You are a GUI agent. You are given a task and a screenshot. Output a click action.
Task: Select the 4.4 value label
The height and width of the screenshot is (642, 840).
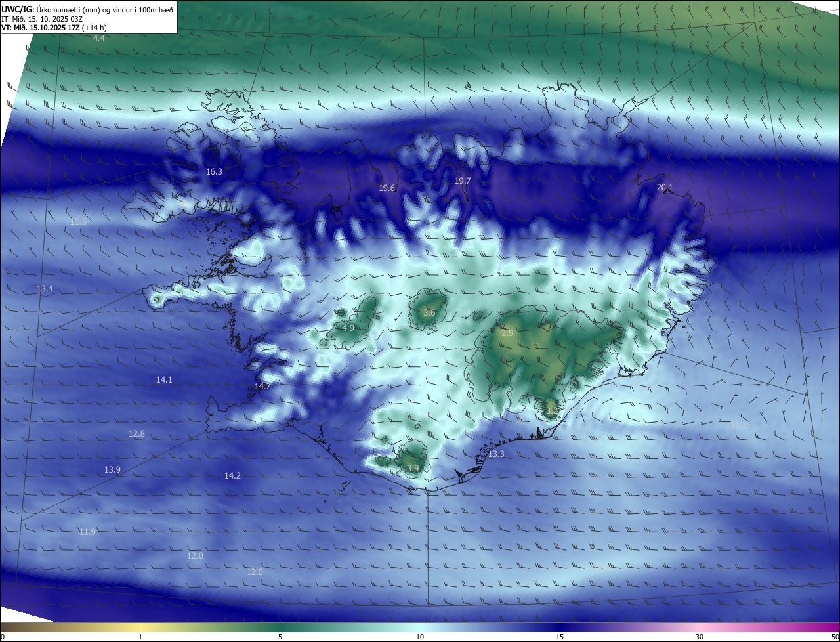click(98, 39)
